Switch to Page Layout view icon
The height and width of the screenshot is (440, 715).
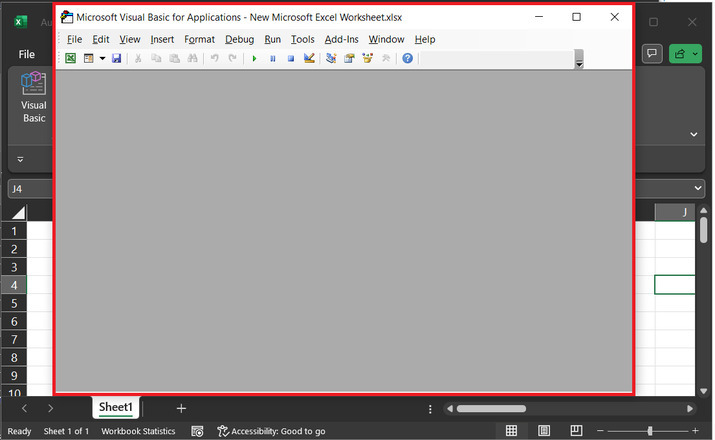[544, 430]
